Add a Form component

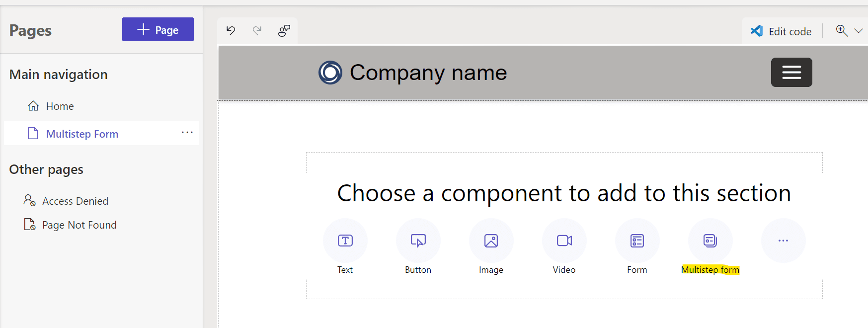pos(637,241)
